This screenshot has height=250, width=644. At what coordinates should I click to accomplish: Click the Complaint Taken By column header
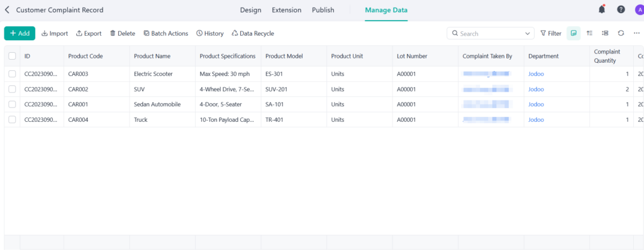point(491,57)
